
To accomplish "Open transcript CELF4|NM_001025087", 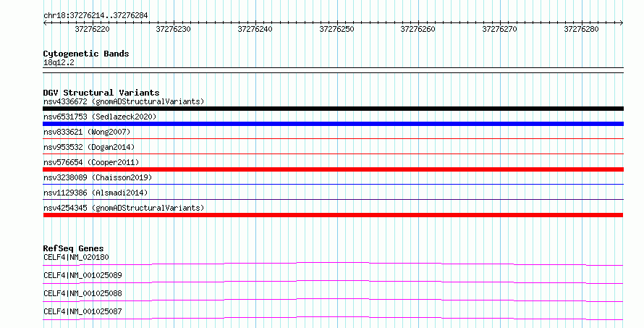I will click(x=82, y=311).
